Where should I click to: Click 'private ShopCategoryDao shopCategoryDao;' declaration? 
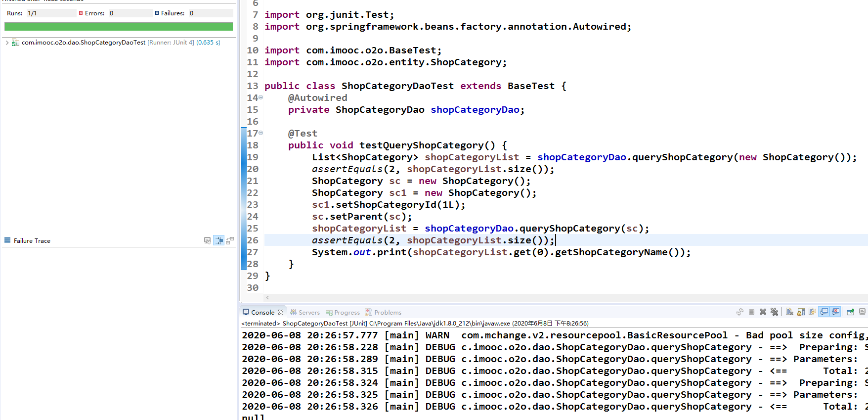[406, 110]
